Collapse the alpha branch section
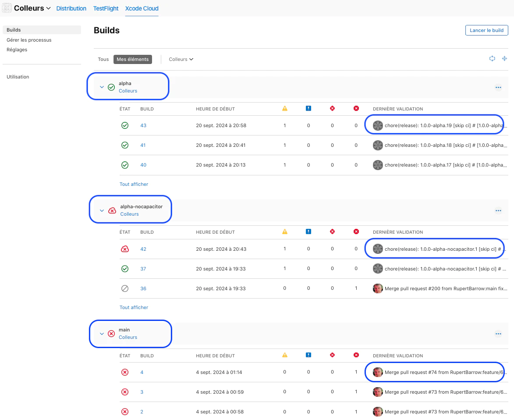Image resolution: width=514 pixels, height=420 pixels. coord(102,87)
